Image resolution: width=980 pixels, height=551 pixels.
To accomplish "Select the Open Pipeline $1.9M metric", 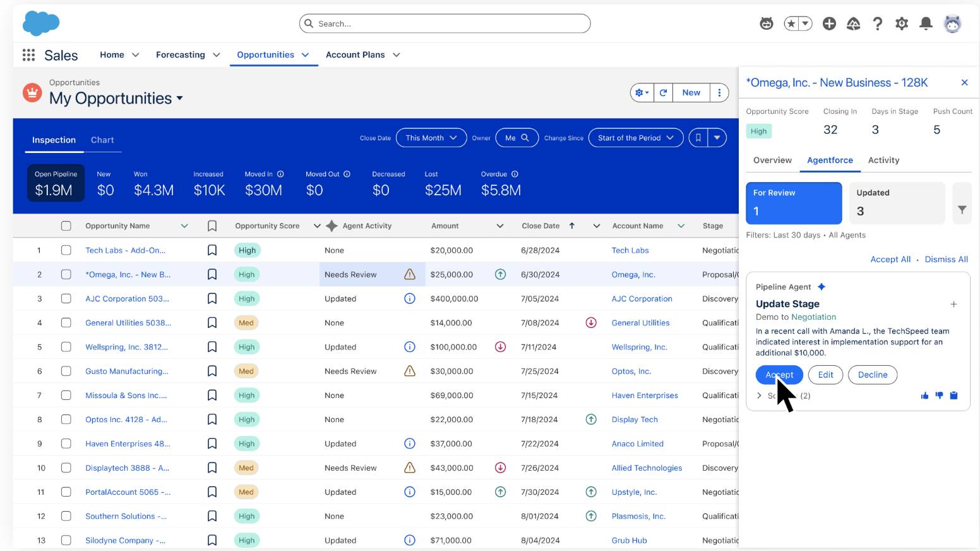I will pos(56,183).
